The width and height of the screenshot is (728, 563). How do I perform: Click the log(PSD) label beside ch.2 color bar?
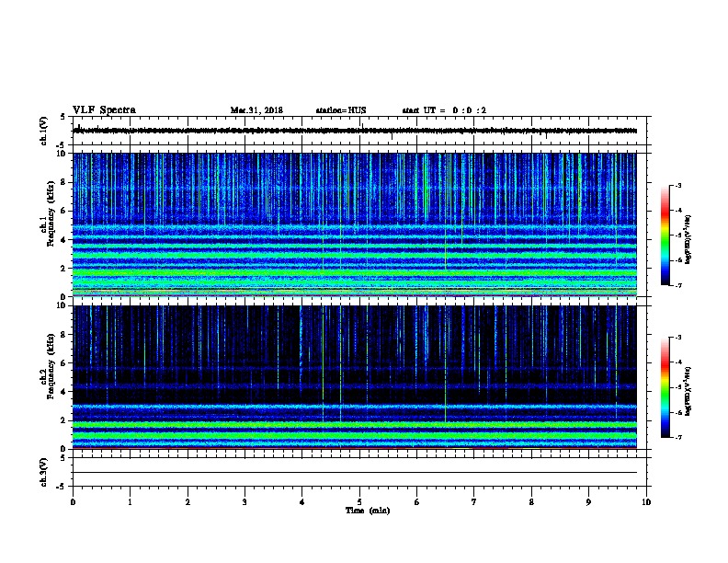click(x=688, y=391)
